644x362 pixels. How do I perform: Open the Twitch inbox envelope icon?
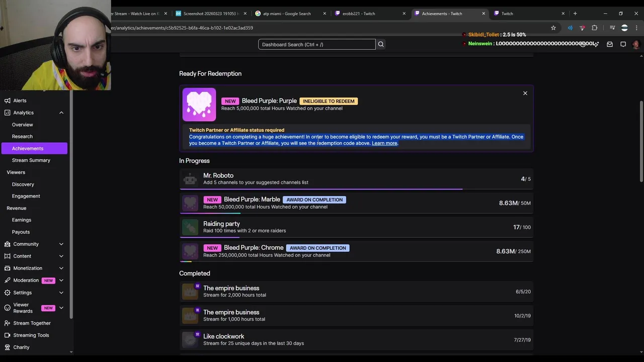[x=610, y=44]
